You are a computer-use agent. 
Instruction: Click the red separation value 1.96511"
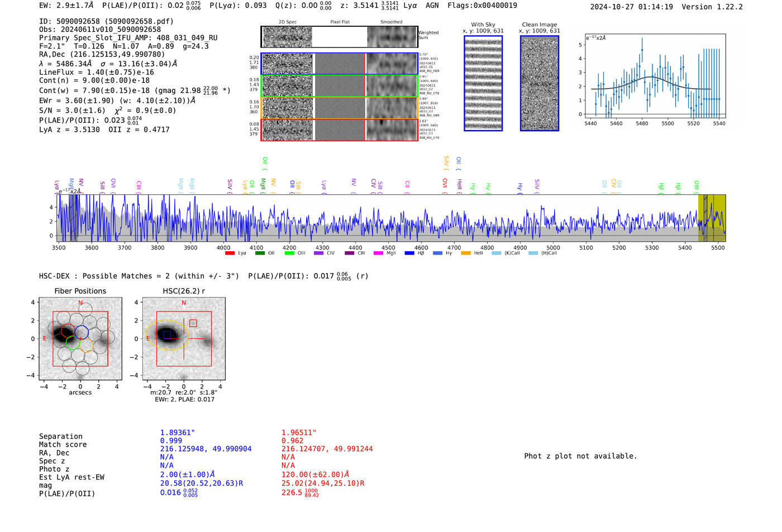(x=299, y=433)
